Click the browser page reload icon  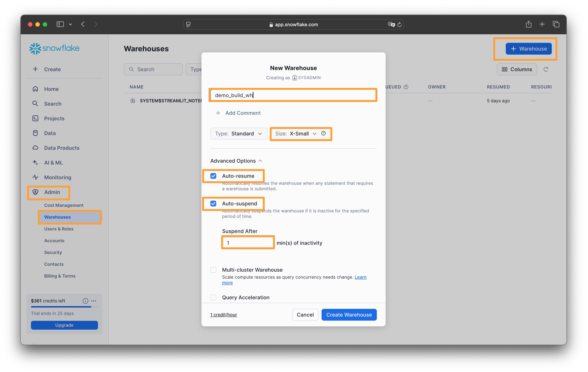tap(399, 24)
